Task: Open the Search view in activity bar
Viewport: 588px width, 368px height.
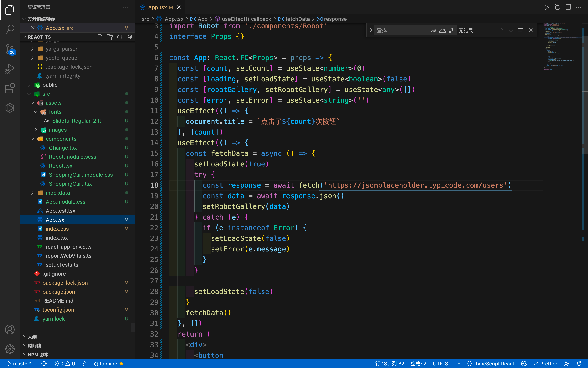Action: [x=10, y=29]
